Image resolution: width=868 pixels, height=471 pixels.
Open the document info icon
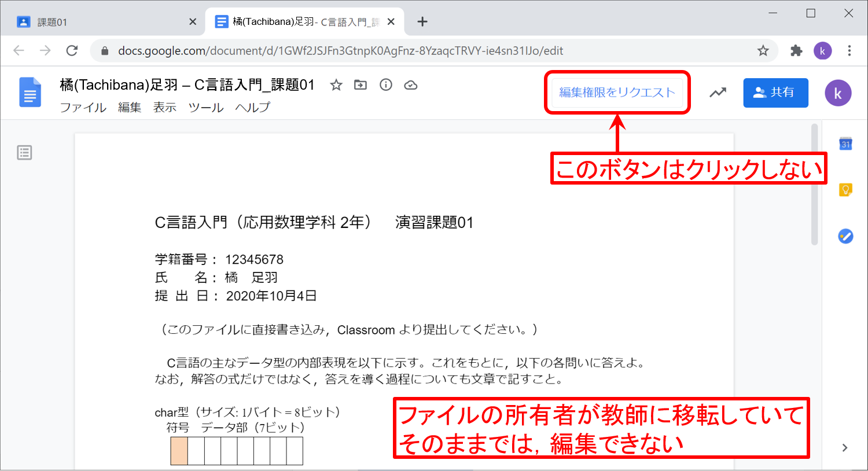tap(386, 85)
